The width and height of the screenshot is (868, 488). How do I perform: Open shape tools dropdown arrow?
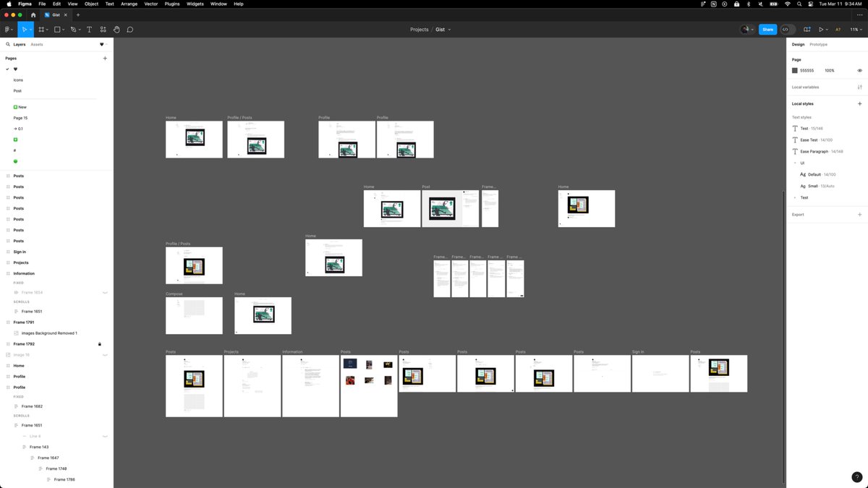64,30
